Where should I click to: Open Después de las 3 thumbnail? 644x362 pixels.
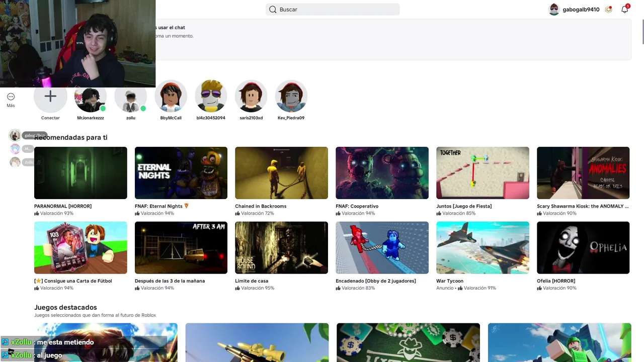pos(181,248)
